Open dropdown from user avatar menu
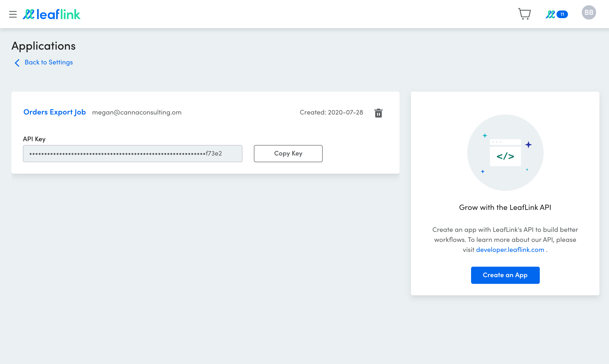Viewport: 609px width, 364px height. click(x=588, y=13)
